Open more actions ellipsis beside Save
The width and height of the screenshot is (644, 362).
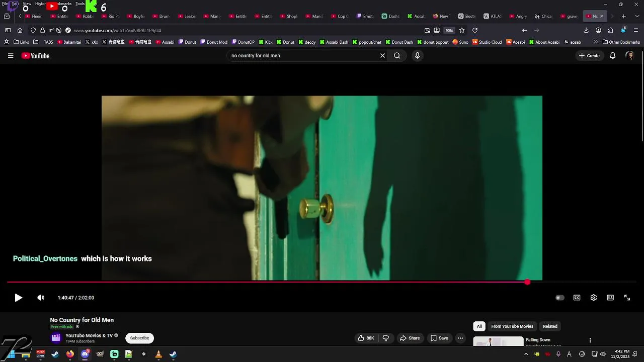pyautogui.click(x=460, y=338)
